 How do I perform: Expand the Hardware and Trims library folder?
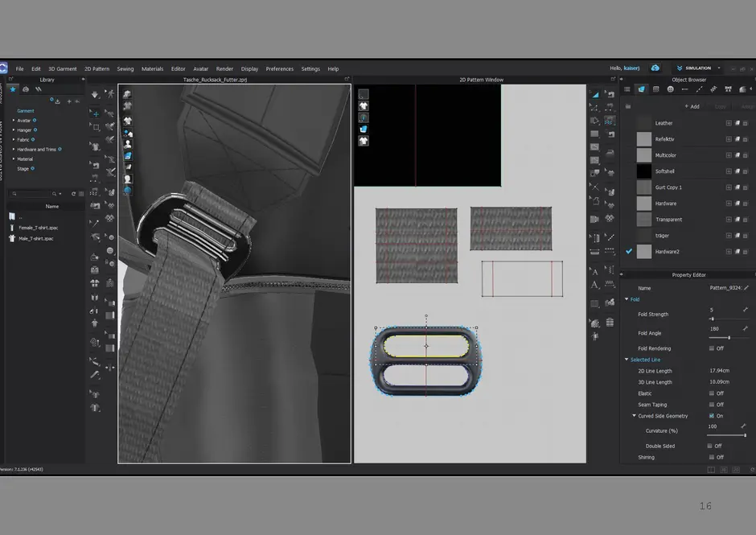point(14,150)
